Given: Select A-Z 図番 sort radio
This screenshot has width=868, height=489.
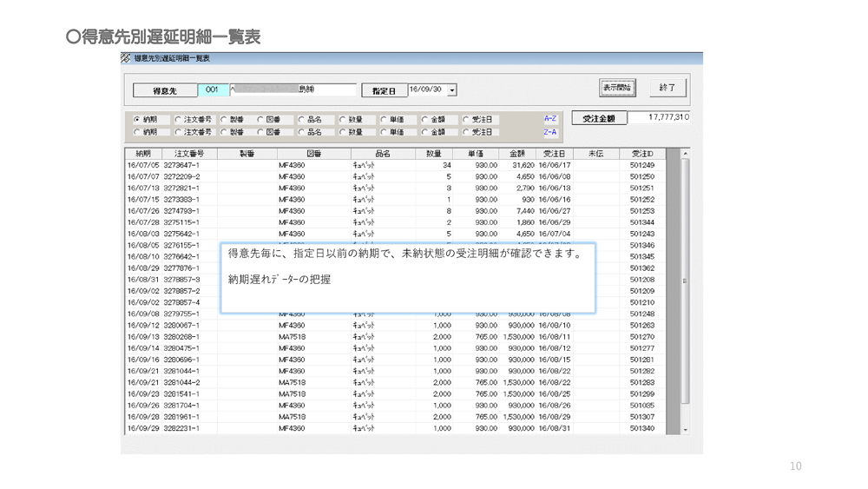Looking at the screenshot, I should pyautogui.click(x=260, y=119).
